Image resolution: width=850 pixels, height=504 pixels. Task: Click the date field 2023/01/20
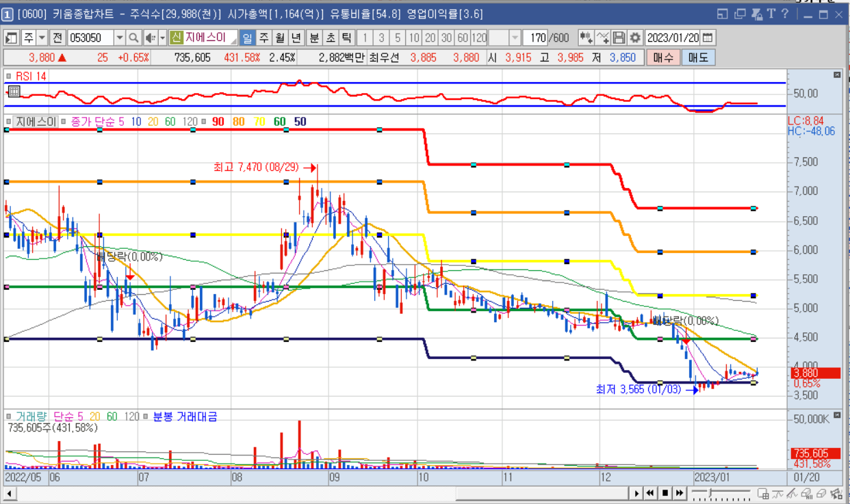(x=673, y=38)
